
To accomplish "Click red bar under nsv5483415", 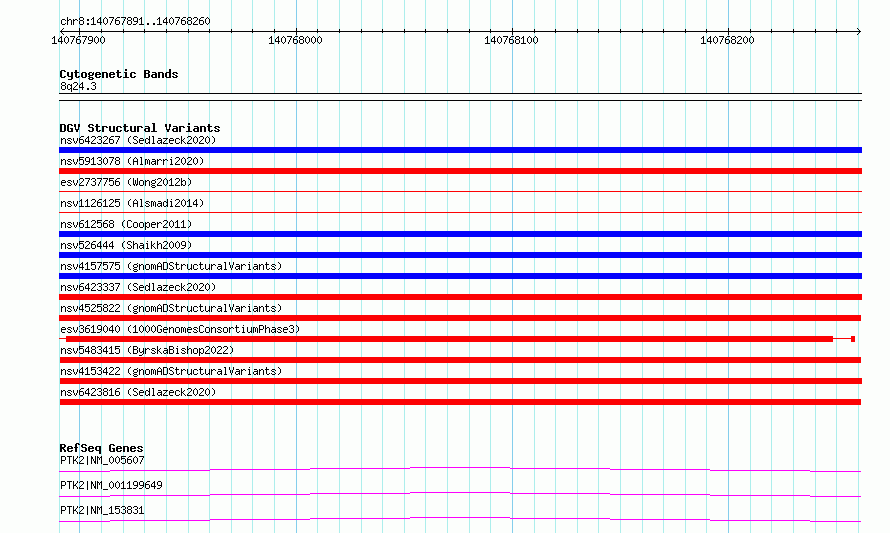I will (460, 360).
